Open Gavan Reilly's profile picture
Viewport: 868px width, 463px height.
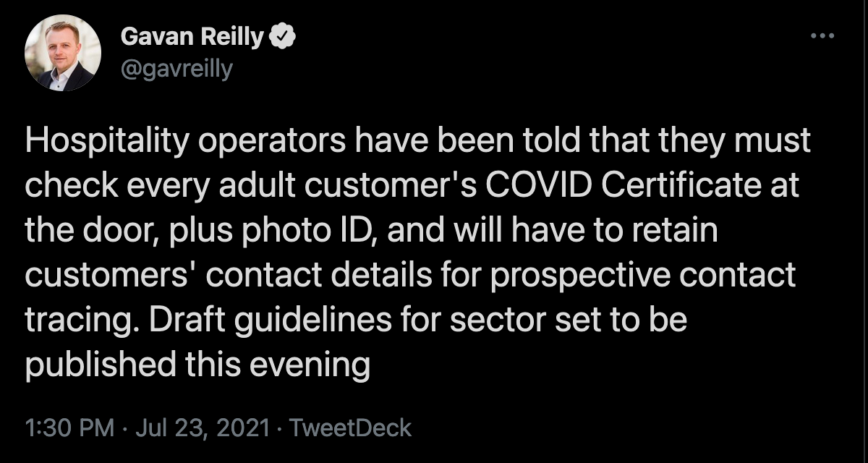[63, 52]
